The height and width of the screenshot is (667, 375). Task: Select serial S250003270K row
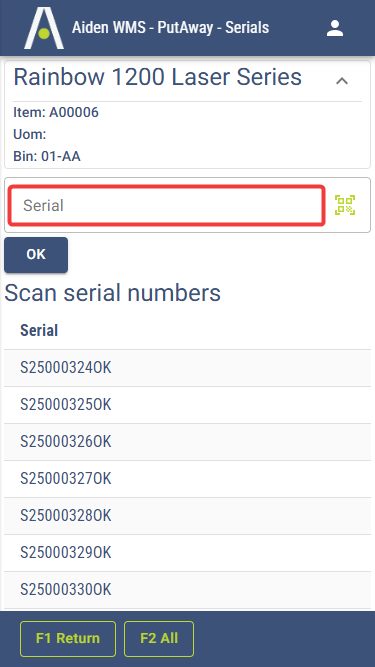(188, 479)
